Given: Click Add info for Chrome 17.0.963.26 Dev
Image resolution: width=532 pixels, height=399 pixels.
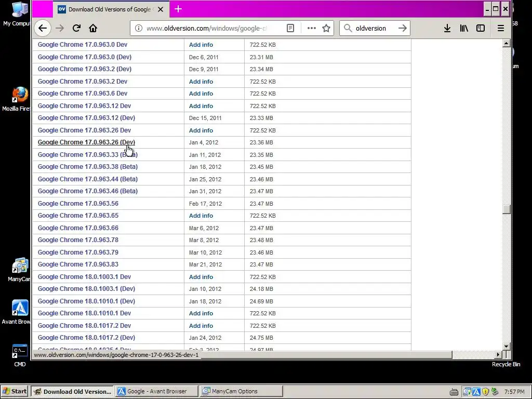Looking at the screenshot, I should pos(201,130).
